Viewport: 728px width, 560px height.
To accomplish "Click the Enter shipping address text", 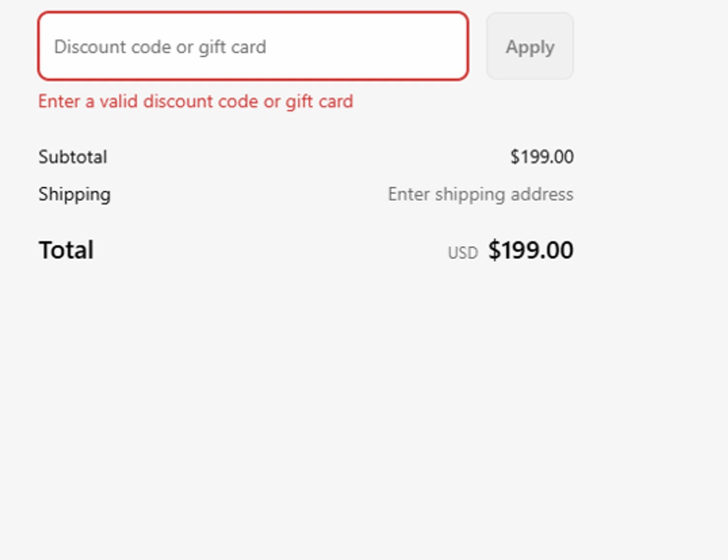I will [x=480, y=194].
